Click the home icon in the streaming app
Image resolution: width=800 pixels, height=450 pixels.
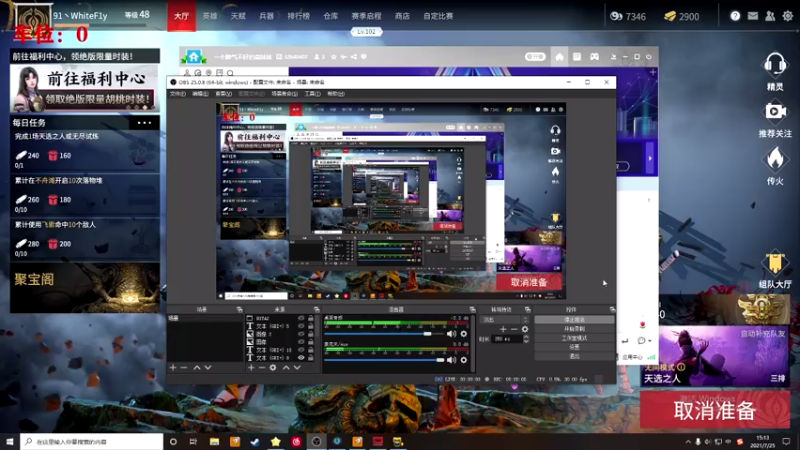click(559, 57)
